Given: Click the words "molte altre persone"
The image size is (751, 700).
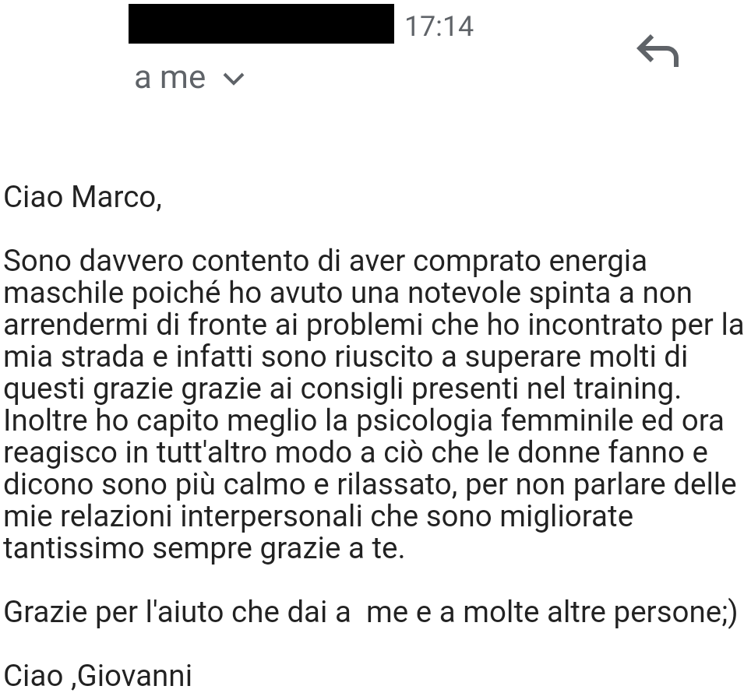Looking at the screenshot, I should [x=591, y=612].
